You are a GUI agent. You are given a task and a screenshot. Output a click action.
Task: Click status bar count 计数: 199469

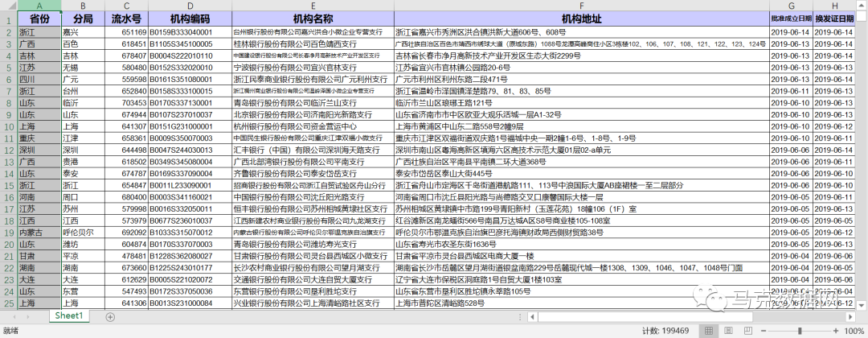(665, 331)
